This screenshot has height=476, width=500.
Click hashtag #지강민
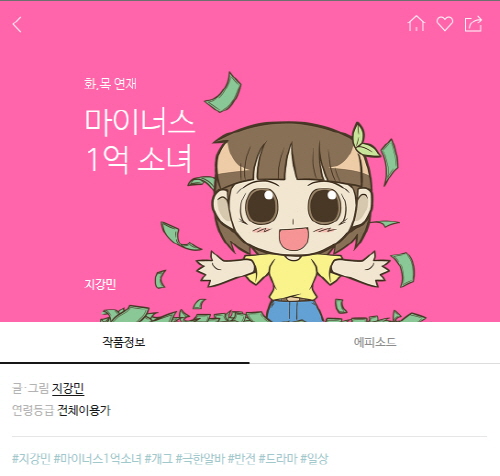click(x=31, y=458)
